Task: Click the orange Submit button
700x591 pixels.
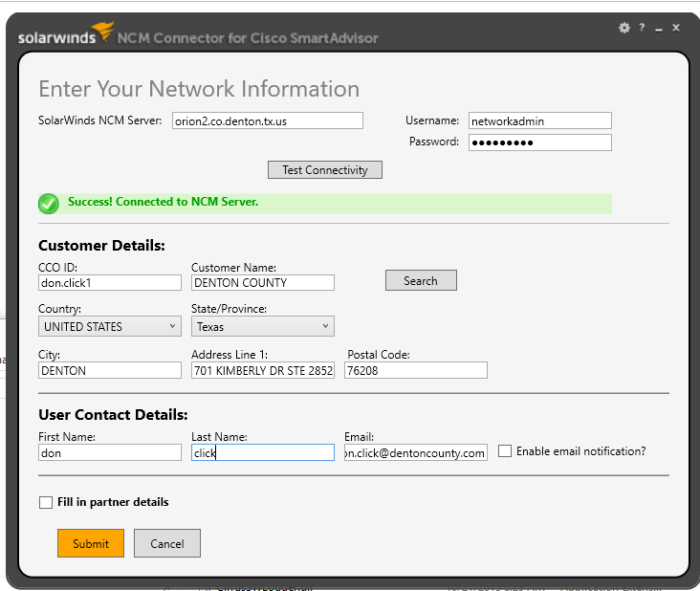Action: click(91, 543)
